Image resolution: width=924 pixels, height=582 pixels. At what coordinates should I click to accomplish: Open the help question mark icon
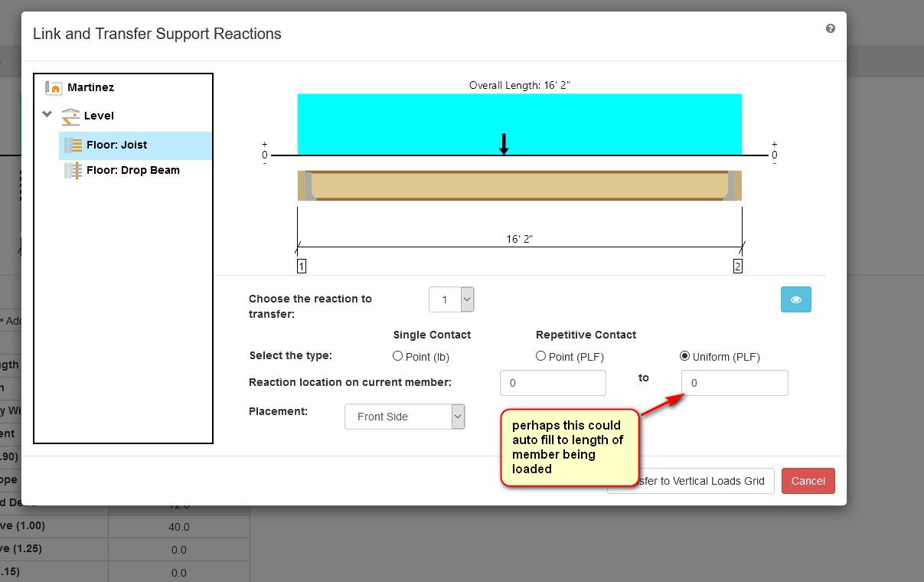[x=831, y=28]
